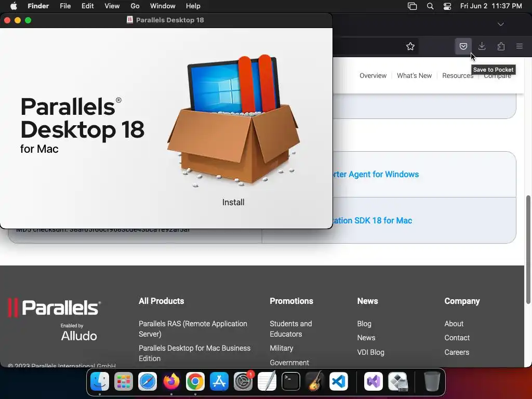Open the File menu

65,6
